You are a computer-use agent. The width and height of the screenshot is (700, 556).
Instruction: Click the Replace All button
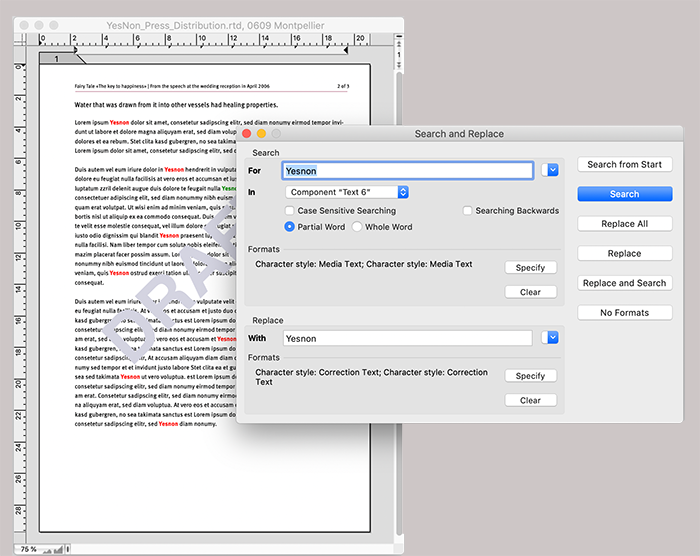[x=624, y=224]
